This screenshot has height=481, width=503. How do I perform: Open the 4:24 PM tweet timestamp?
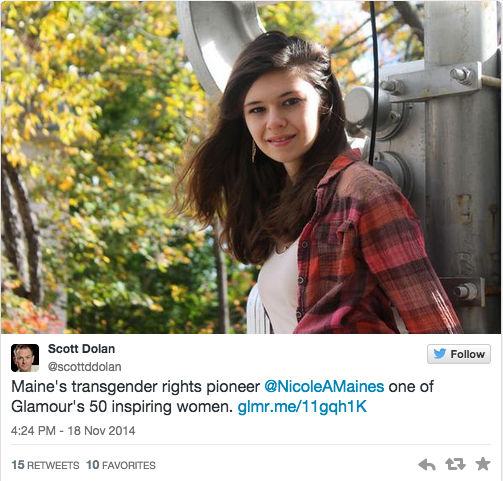[x=33, y=431]
